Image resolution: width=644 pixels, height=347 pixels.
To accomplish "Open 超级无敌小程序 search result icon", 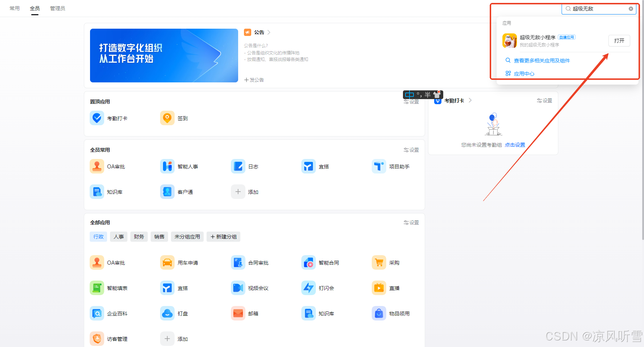I will pos(510,41).
